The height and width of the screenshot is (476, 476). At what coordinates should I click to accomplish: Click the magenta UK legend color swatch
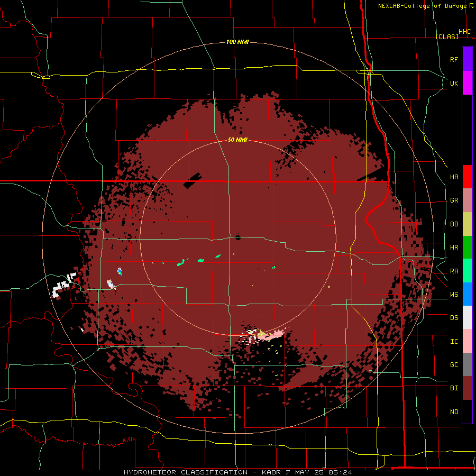[x=467, y=83]
